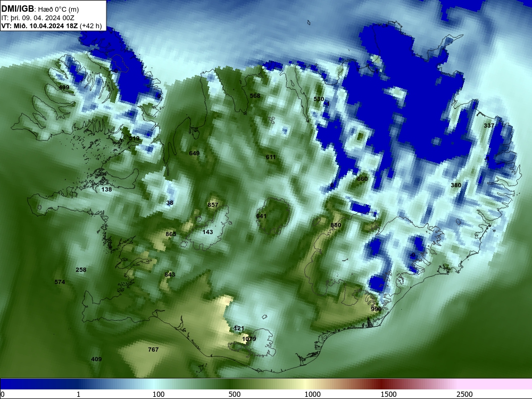The height and width of the screenshot is (399, 532).
Task: Select the '(+42 h)' forecast offset text
Action: pos(91,26)
